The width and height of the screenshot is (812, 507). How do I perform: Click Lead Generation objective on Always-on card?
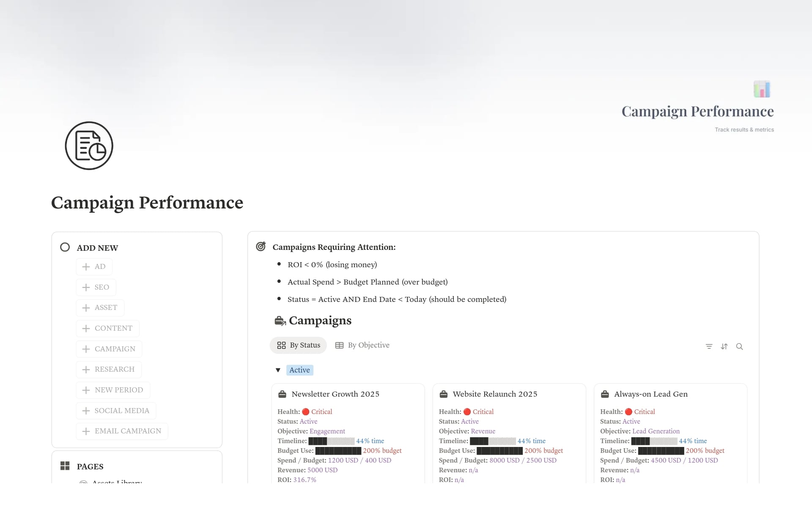click(x=656, y=431)
